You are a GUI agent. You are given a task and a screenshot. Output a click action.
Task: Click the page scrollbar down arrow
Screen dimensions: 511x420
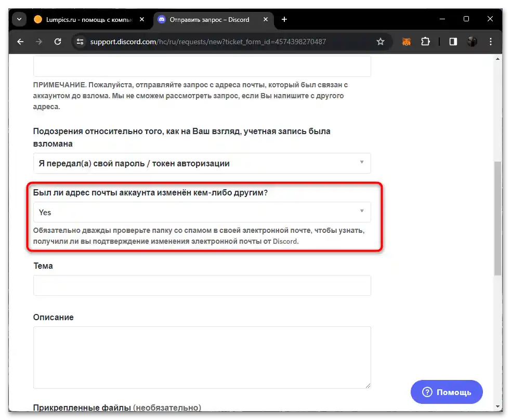497,406
